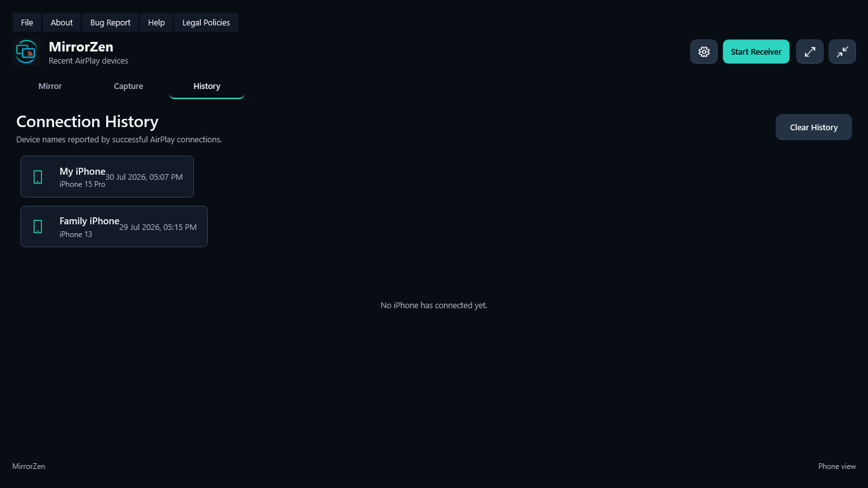
Task: Select the My iPhone device name
Action: (83, 172)
